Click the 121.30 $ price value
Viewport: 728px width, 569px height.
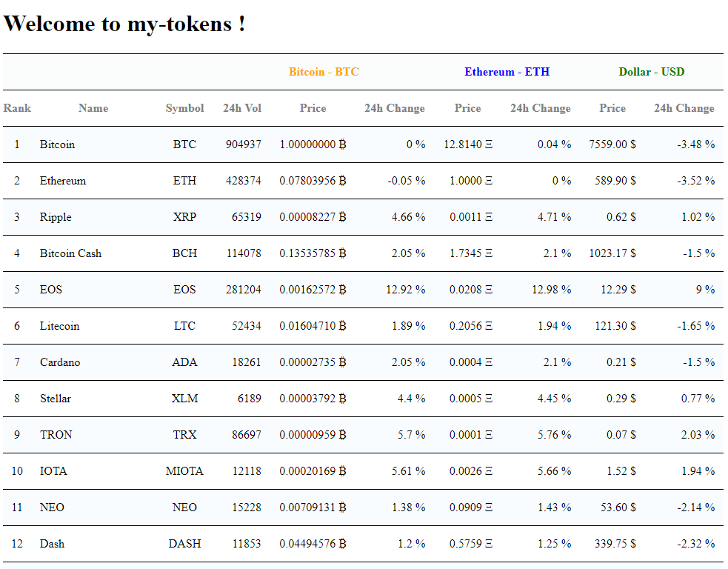[615, 325]
